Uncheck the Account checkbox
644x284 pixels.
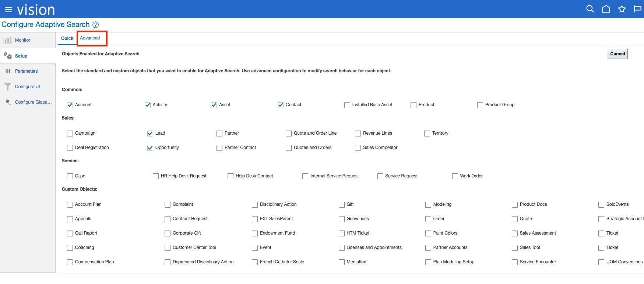pos(70,105)
